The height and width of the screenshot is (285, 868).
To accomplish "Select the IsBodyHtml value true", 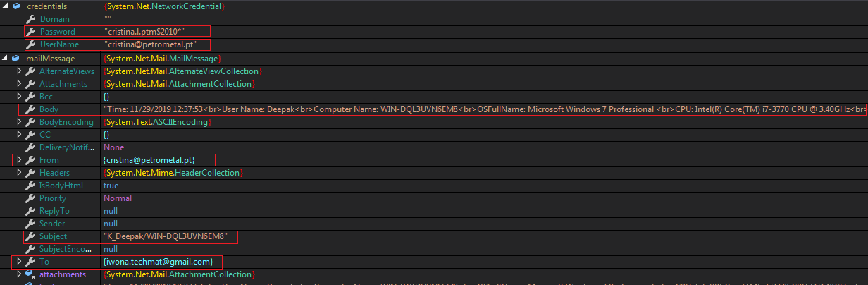I will pyautogui.click(x=111, y=186).
